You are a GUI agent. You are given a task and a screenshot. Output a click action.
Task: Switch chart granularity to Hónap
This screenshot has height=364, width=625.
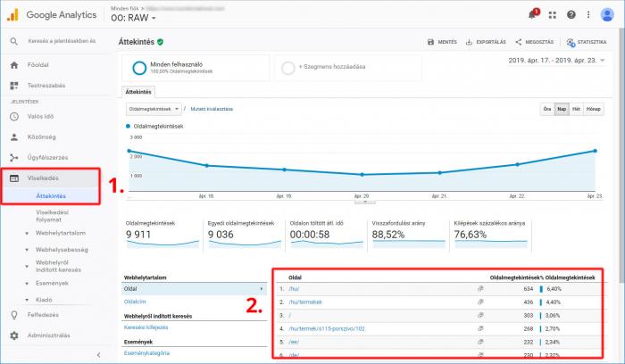[x=593, y=108]
